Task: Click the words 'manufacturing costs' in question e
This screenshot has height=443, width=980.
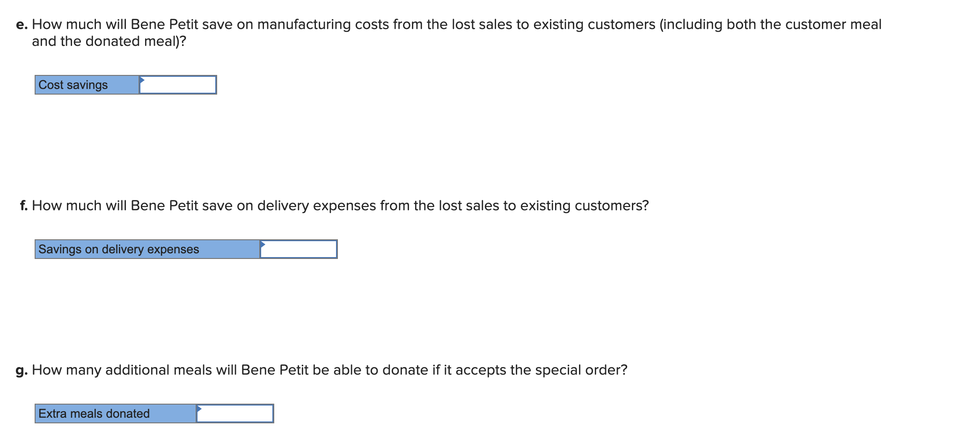Action: coord(323,24)
